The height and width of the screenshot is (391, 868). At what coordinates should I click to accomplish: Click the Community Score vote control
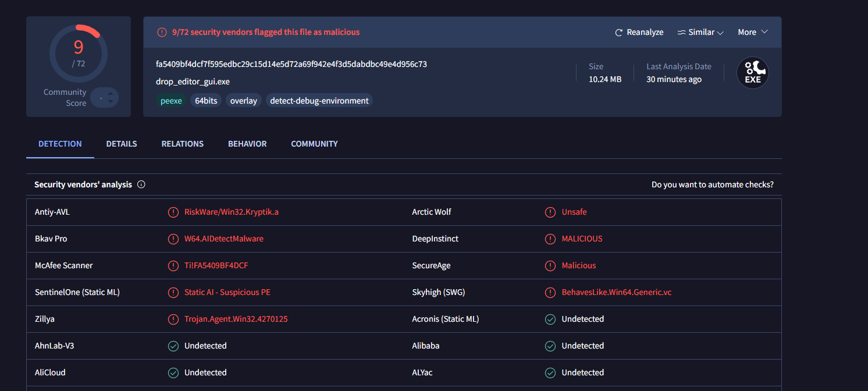[x=105, y=98]
